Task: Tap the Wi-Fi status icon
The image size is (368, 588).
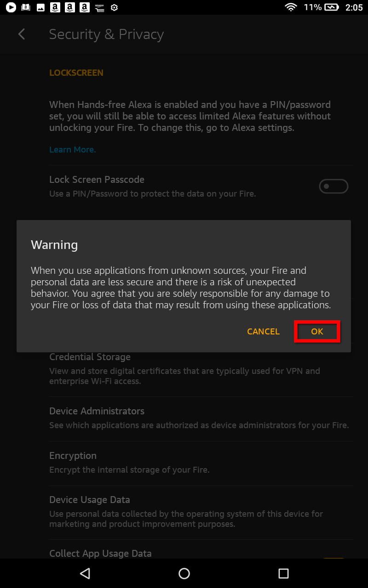Action: (x=291, y=7)
